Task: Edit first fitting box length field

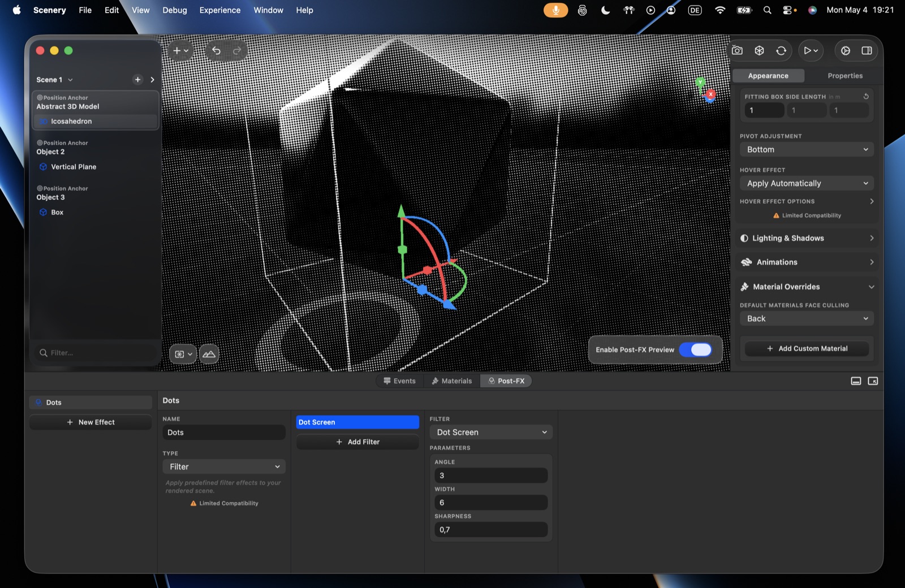Action: pyautogui.click(x=764, y=111)
